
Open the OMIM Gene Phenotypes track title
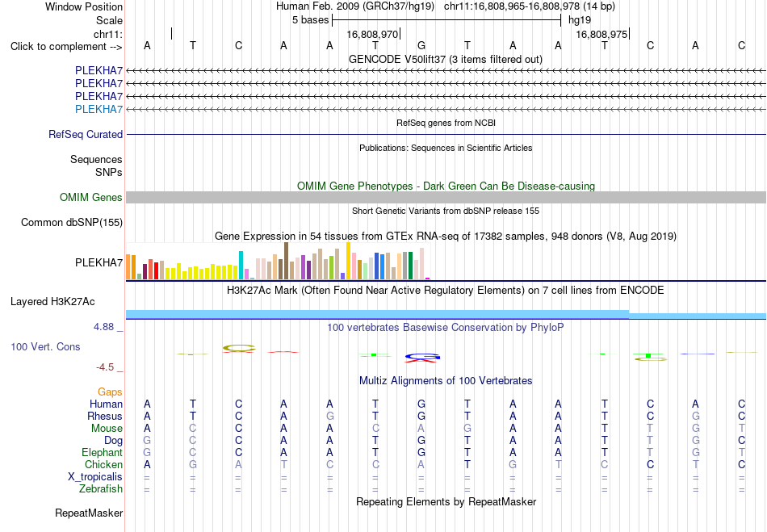(446, 186)
